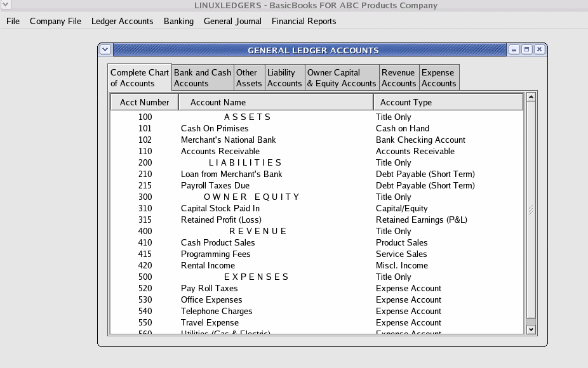Open the Financial Reports menu
The height and width of the screenshot is (368, 588).
[304, 21]
